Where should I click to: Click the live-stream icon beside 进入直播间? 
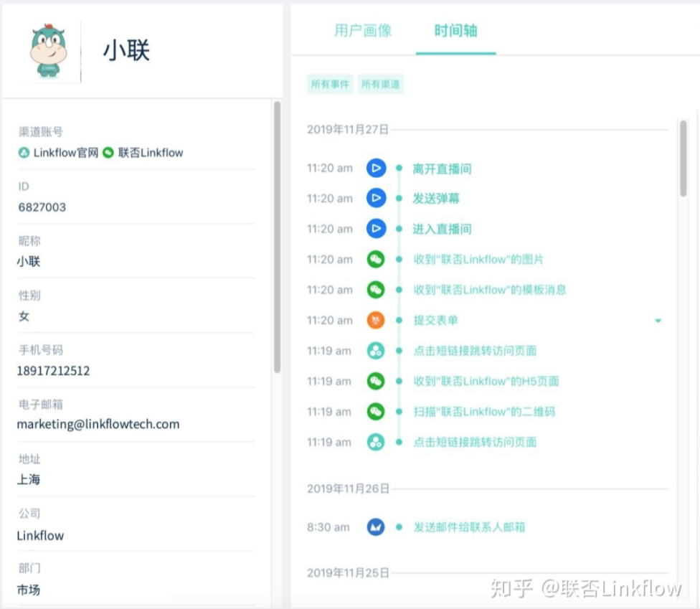376,229
